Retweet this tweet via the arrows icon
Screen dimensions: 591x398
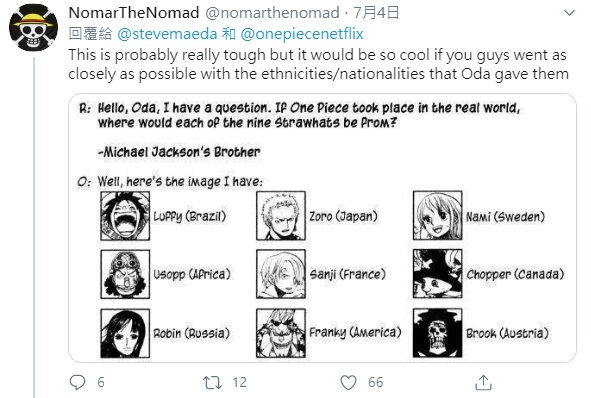click(x=212, y=383)
